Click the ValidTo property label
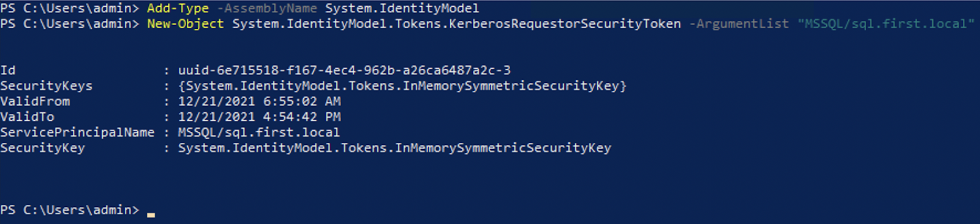The image size is (980, 224). tap(27, 117)
